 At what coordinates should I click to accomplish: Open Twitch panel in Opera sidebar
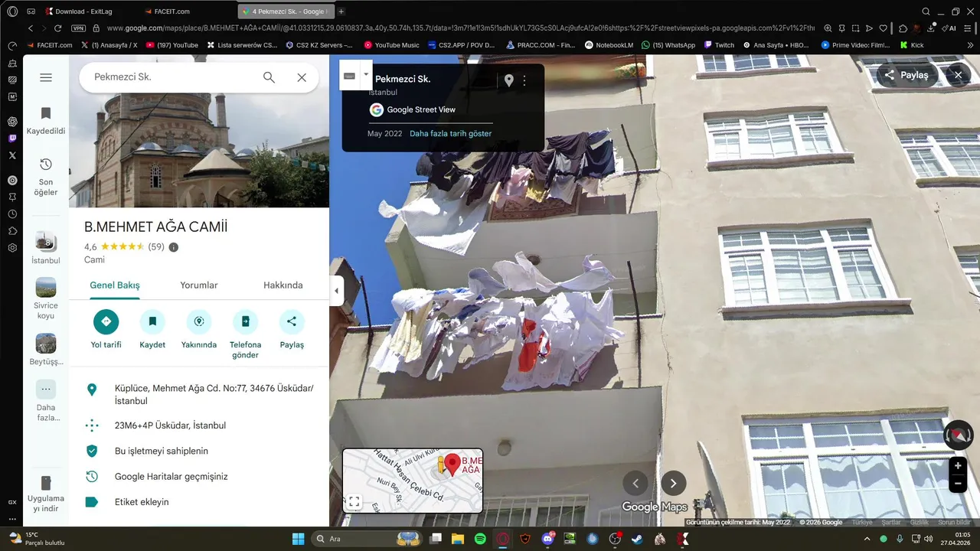pyautogui.click(x=12, y=139)
